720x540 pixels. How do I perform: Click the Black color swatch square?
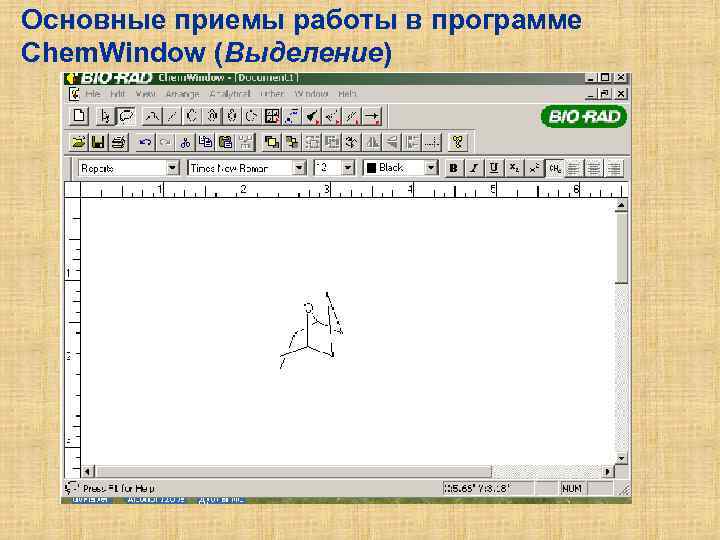click(x=371, y=168)
